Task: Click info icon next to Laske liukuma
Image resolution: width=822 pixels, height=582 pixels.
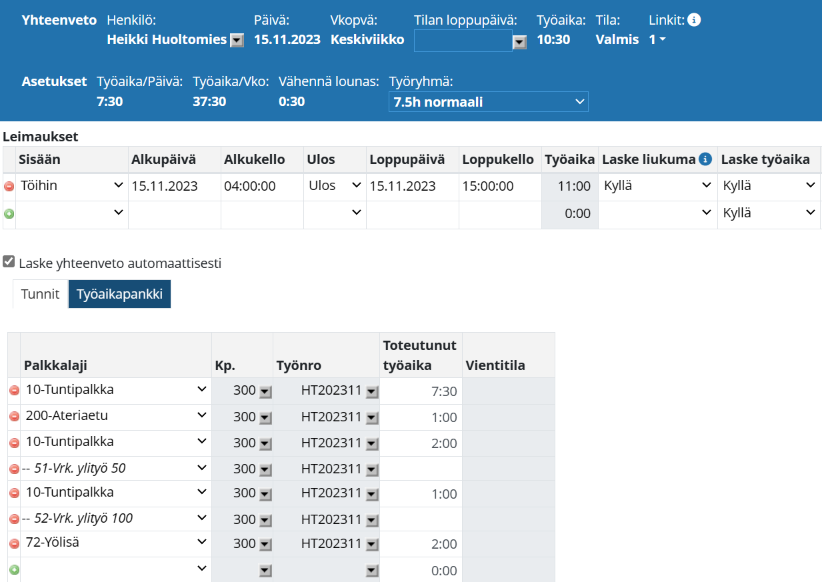Action: [x=705, y=159]
